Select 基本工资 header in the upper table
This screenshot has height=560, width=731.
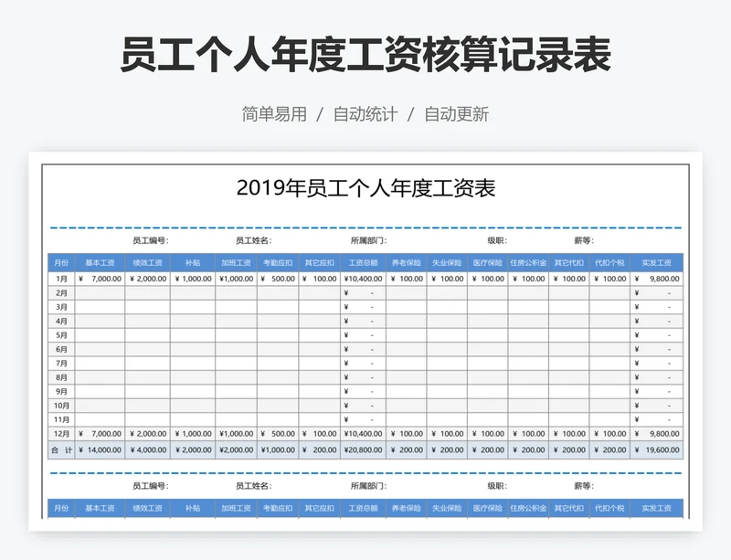(x=100, y=263)
